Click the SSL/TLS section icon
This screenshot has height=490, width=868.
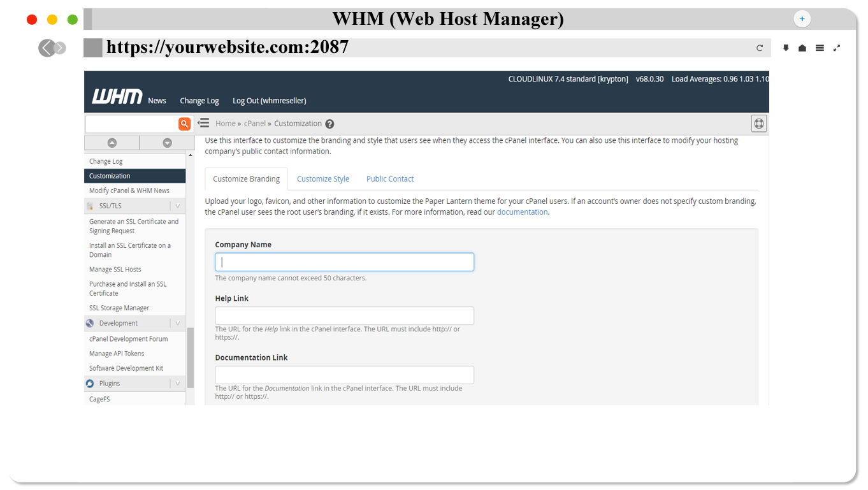pos(90,206)
